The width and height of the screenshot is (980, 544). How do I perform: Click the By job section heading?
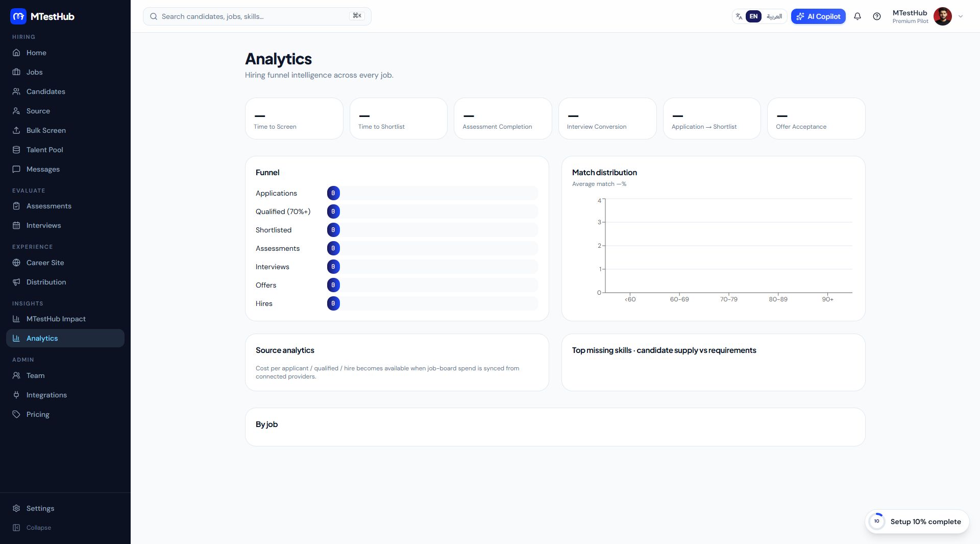[266, 424]
